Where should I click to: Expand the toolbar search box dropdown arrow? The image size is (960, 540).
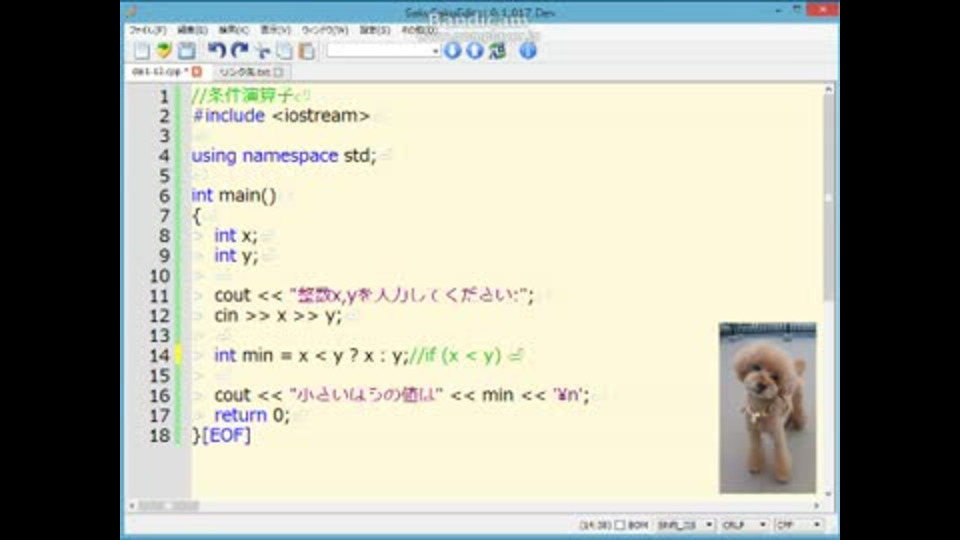tap(435, 51)
